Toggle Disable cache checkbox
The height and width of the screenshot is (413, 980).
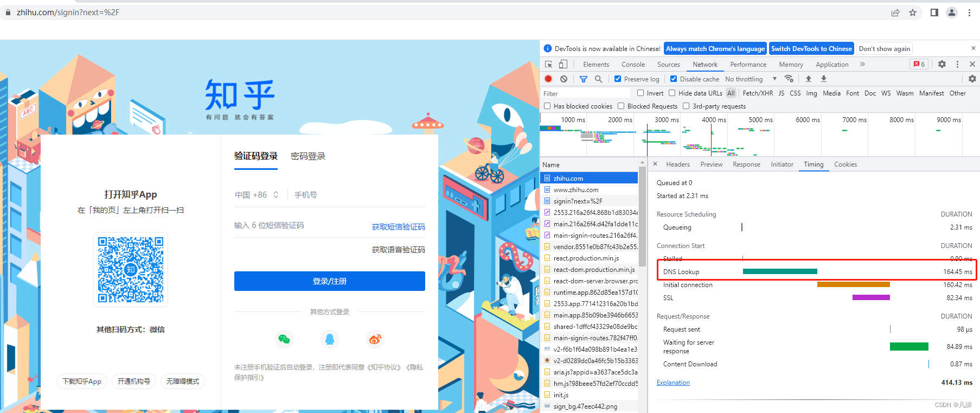click(x=674, y=79)
